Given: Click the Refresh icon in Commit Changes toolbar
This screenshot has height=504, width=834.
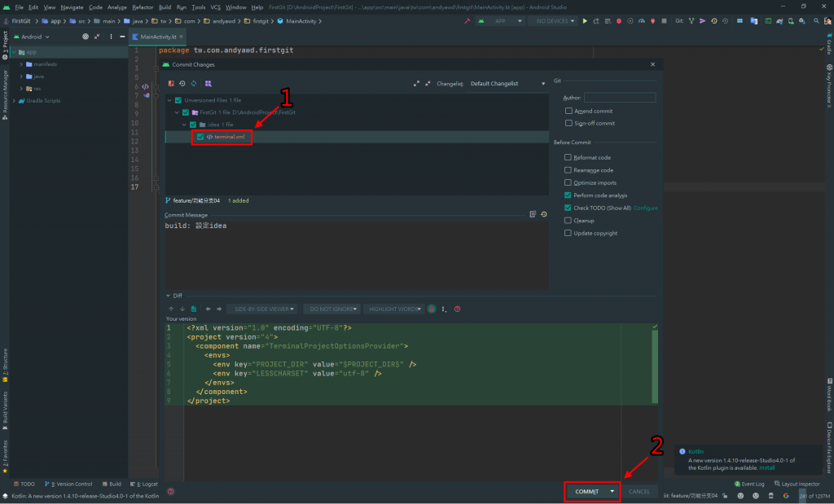Looking at the screenshot, I should point(194,84).
